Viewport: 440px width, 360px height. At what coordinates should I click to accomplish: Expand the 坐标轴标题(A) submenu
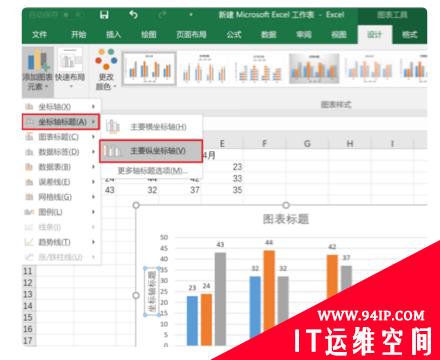pos(61,122)
